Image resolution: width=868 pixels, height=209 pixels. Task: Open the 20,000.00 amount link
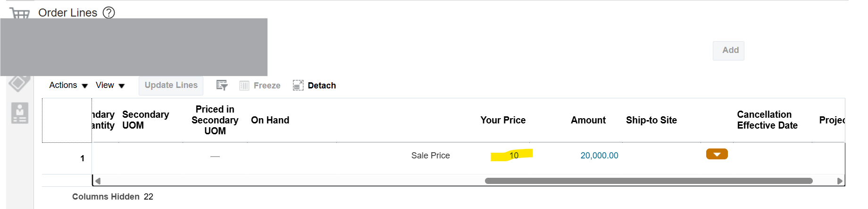click(x=599, y=156)
